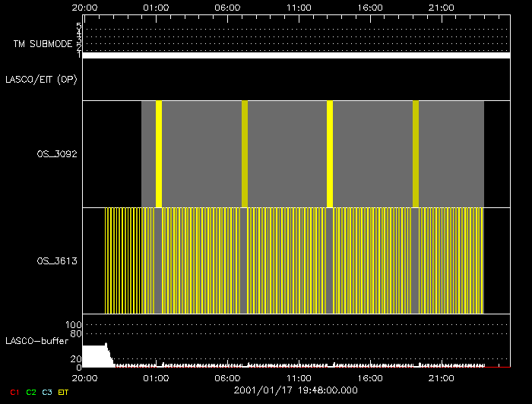
Task: Select the LASCO-buffer plot label
Action: pyautogui.click(x=37, y=339)
